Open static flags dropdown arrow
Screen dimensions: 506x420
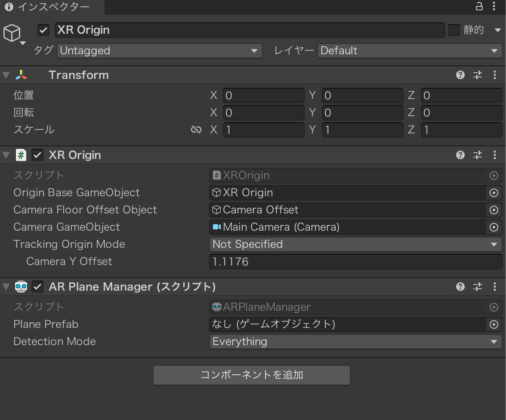497,31
